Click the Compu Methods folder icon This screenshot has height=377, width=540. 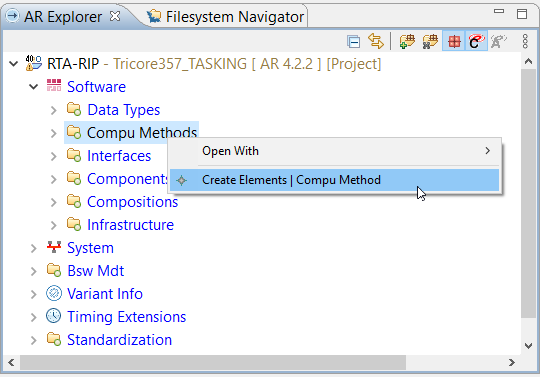click(x=74, y=132)
